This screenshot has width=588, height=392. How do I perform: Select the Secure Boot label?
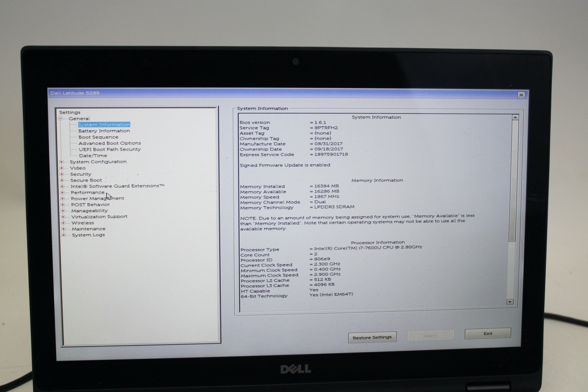click(86, 180)
